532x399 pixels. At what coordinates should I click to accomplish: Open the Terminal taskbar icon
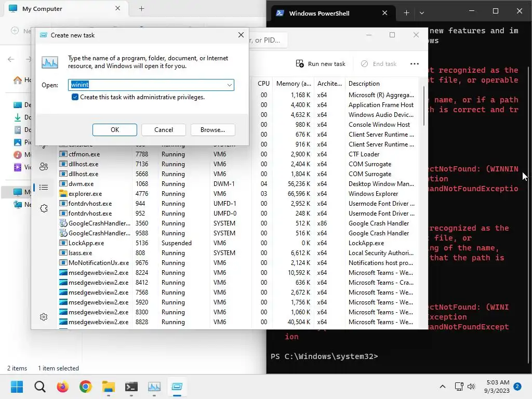point(131,387)
